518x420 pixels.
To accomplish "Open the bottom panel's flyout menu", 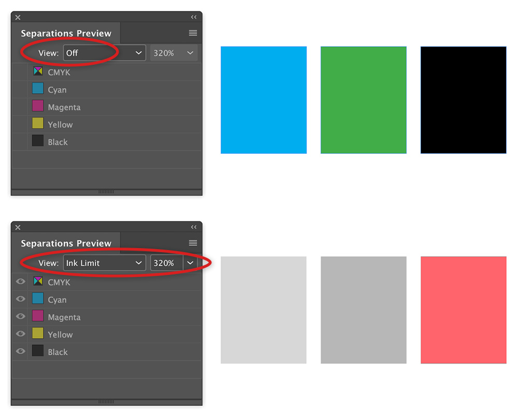I will tap(193, 243).
